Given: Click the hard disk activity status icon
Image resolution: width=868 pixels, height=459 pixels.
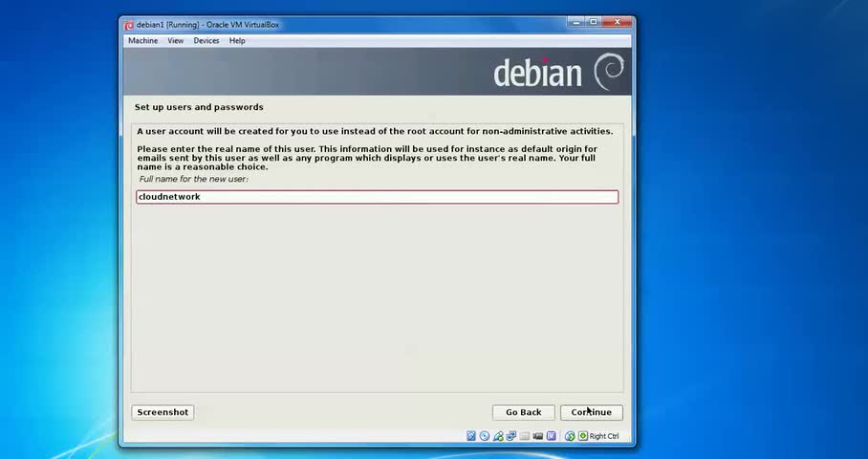Looking at the screenshot, I should pos(471,436).
